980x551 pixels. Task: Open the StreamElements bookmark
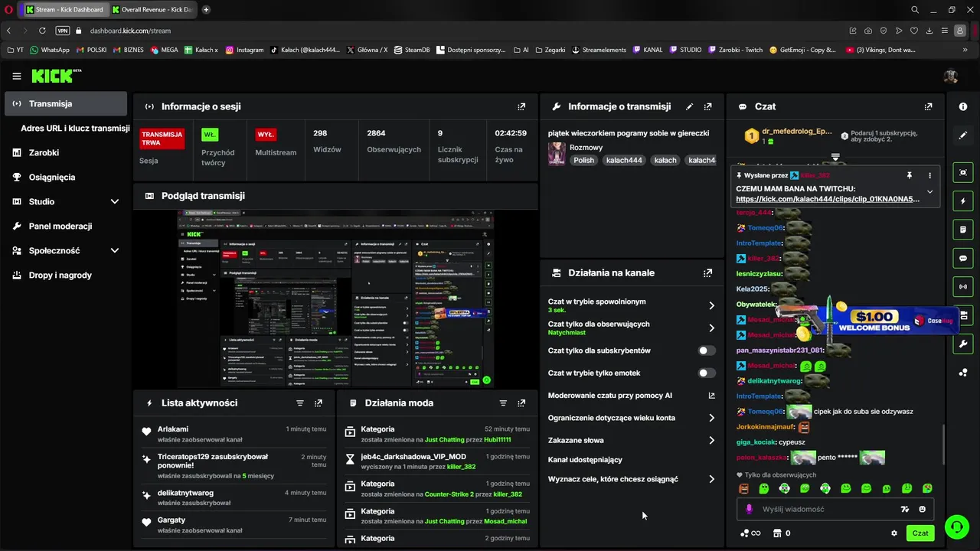(599, 50)
